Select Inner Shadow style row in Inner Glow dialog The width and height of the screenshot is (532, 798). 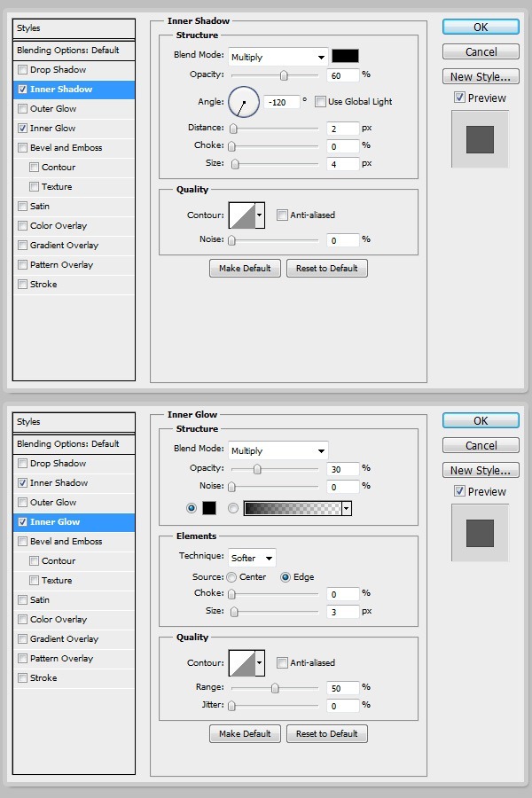pos(74,483)
